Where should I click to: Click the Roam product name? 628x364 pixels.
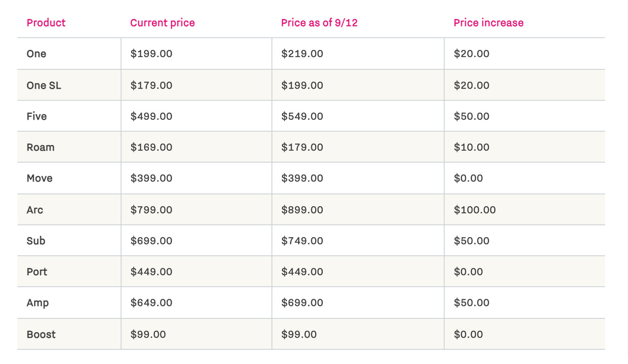(x=40, y=147)
